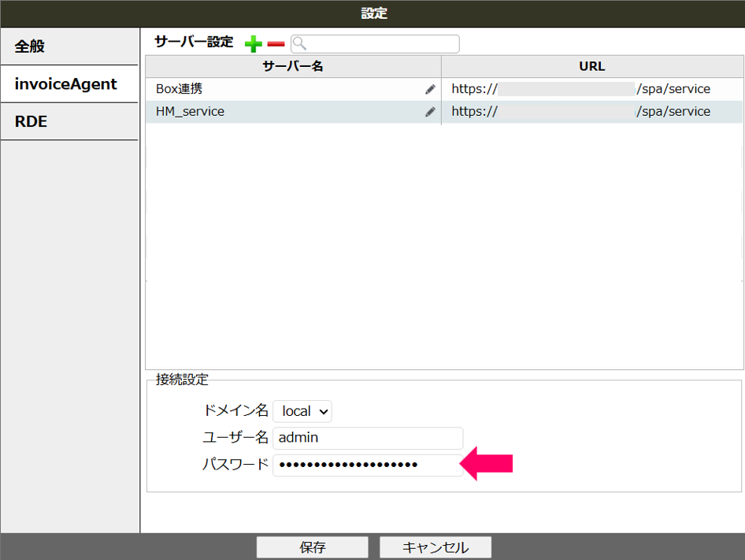This screenshot has height=560, width=745.
Task: Click the キャンセル button
Action: [436, 547]
